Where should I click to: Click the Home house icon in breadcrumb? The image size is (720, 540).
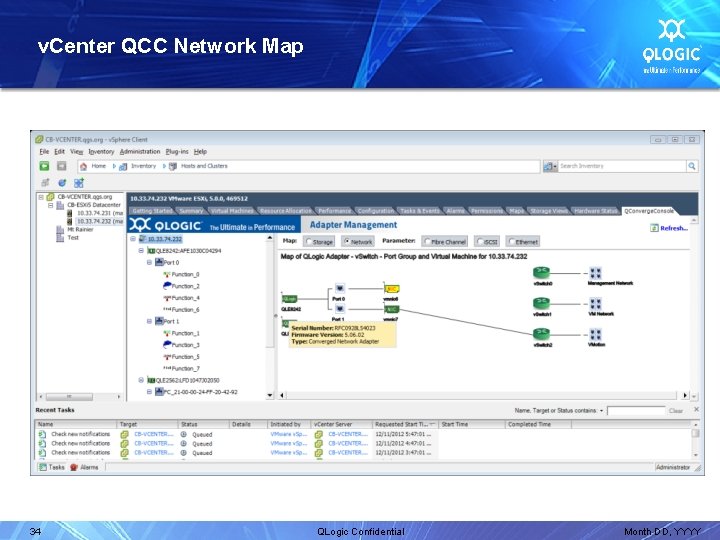[84, 167]
